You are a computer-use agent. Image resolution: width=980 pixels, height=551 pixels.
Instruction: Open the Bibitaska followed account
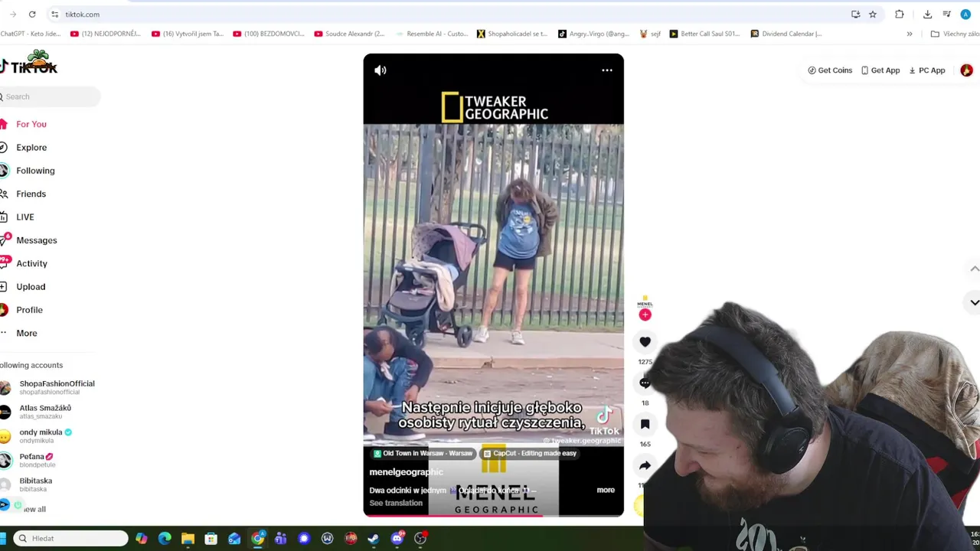[26, 484]
